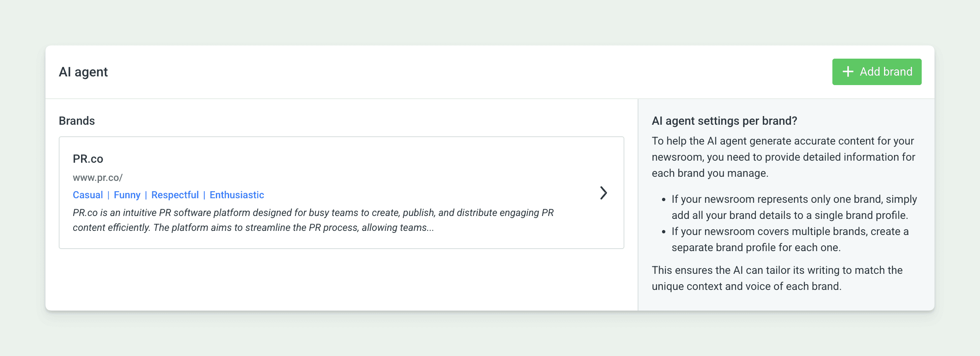
Task: Click the Add brand button
Action: pyautogui.click(x=877, y=72)
